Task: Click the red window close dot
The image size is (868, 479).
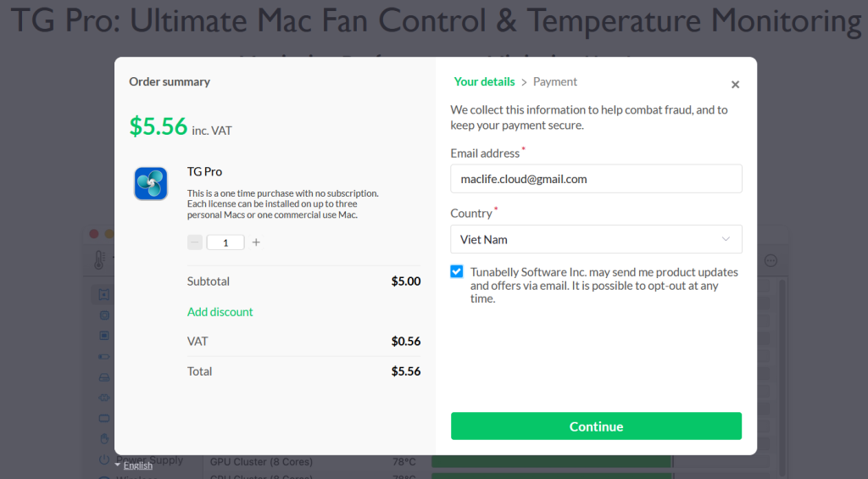Action: click(94, 234)
